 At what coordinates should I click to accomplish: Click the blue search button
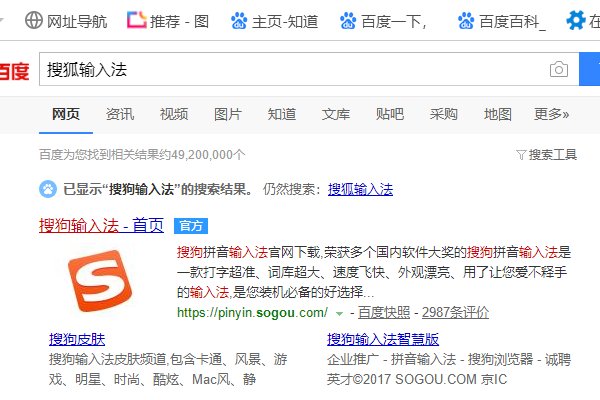click(589, 69)
